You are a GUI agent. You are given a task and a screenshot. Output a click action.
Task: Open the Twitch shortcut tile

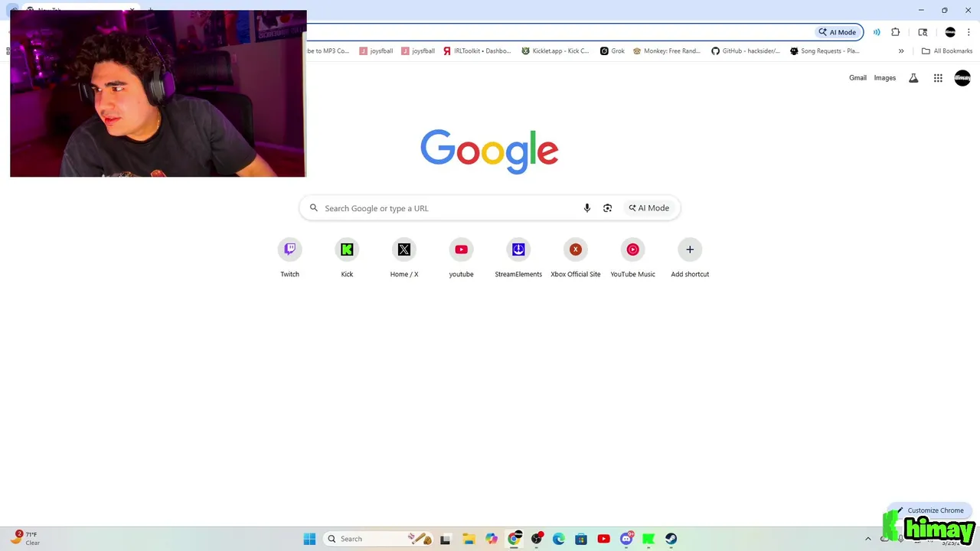click(x=289, y=259)
